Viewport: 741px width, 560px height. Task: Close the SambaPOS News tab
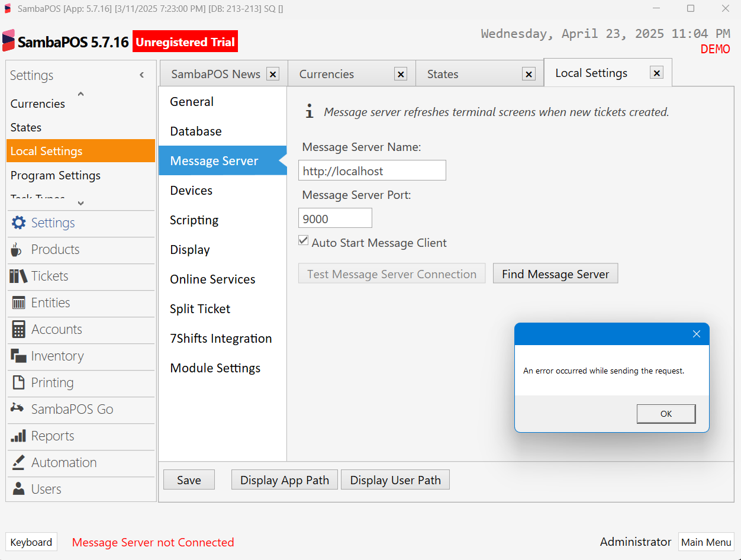pos(273,74)
